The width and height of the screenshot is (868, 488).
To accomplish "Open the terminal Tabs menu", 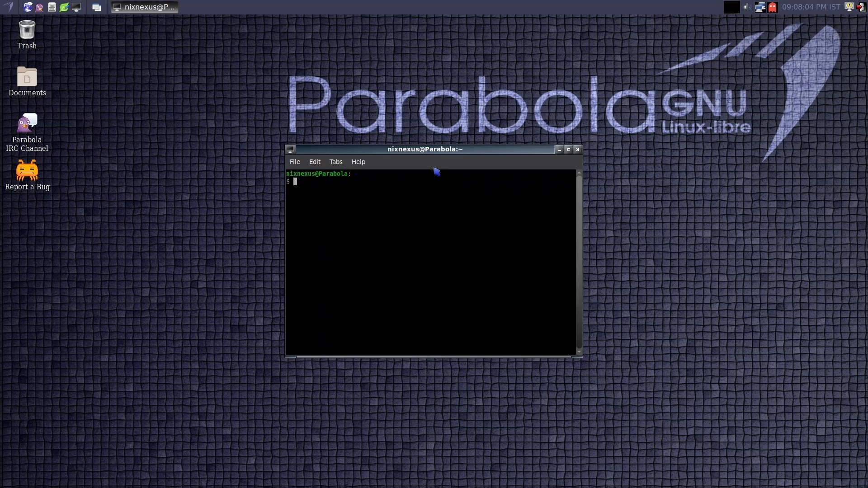I will click(336, 162).
